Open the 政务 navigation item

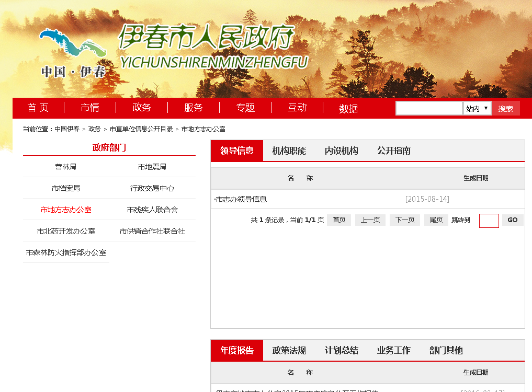142,108
